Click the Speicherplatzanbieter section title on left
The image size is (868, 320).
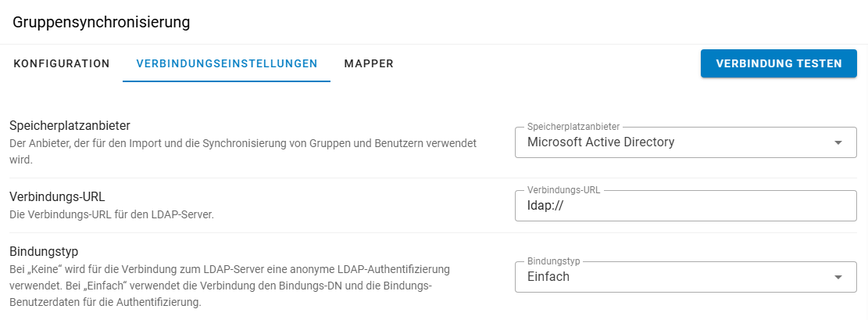click(x=70, y=126)
